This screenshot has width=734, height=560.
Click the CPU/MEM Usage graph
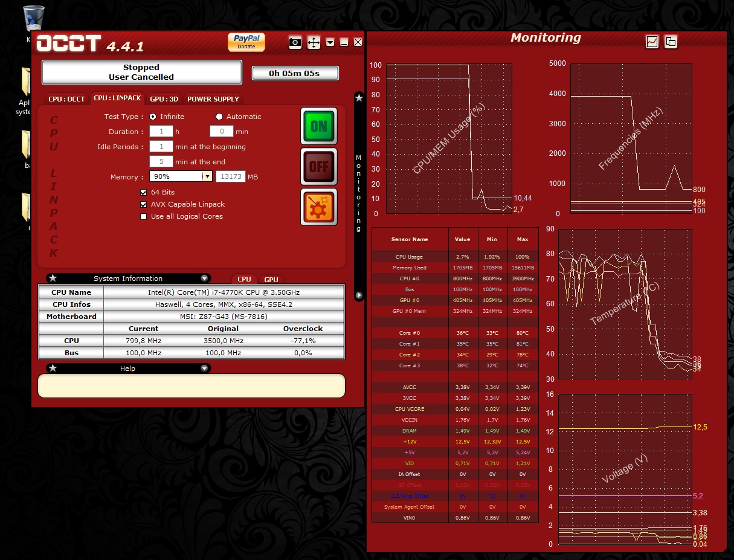point(449,138)
